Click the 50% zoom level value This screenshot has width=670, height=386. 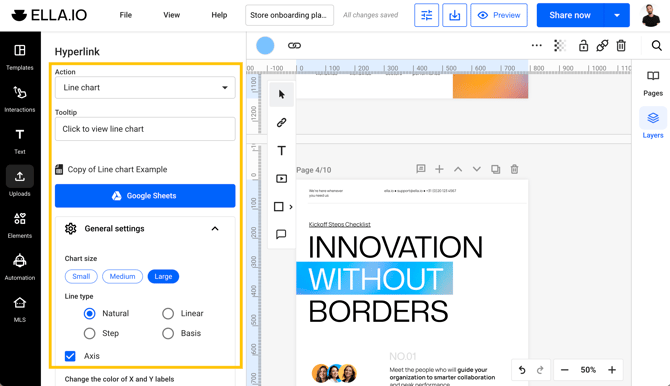[x=588, y=370]
